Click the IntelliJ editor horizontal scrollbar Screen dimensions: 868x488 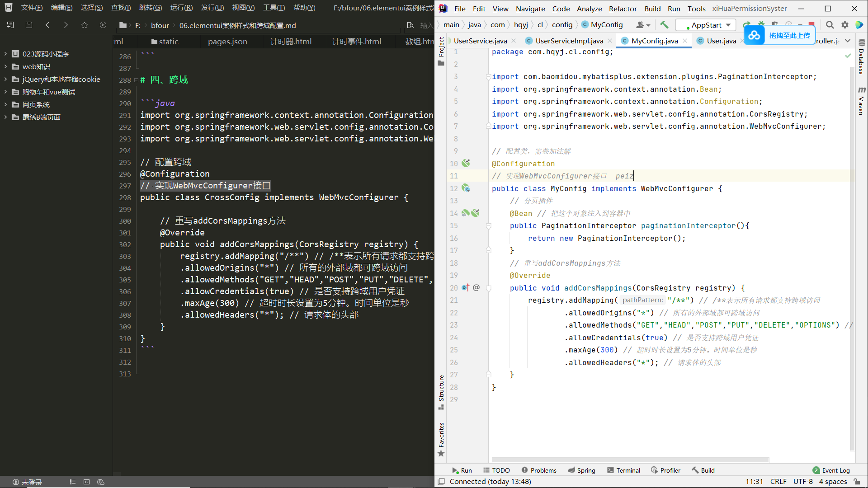click(x=630, y=460)
